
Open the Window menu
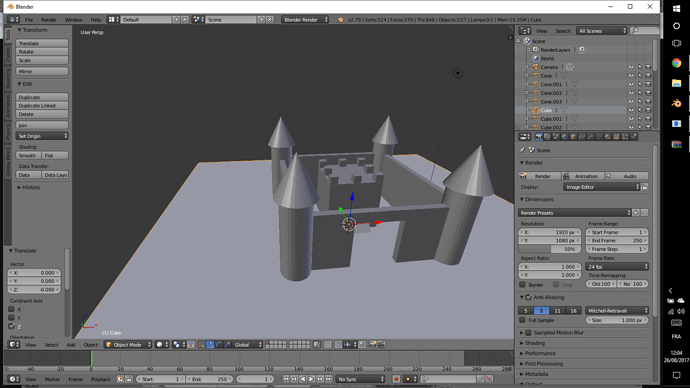pos(73,20)
